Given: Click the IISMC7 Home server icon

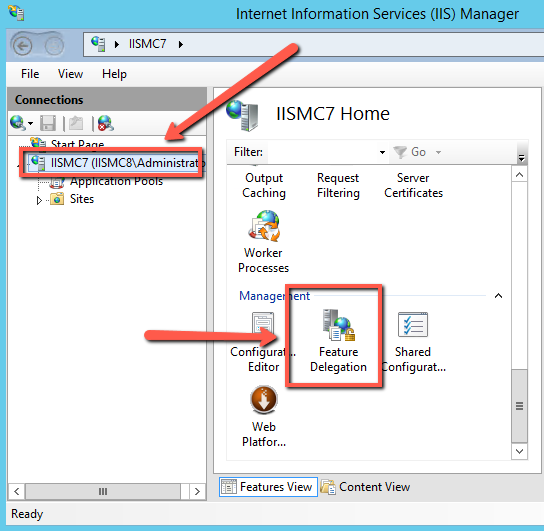Looking at the screenshot, I should [243, 115].
